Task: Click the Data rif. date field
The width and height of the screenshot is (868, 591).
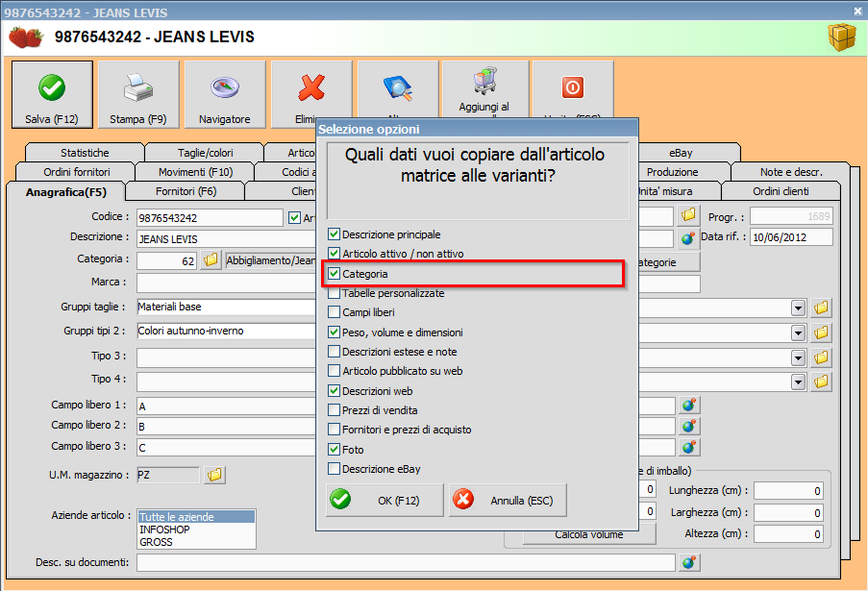Action: coord(791,237)
